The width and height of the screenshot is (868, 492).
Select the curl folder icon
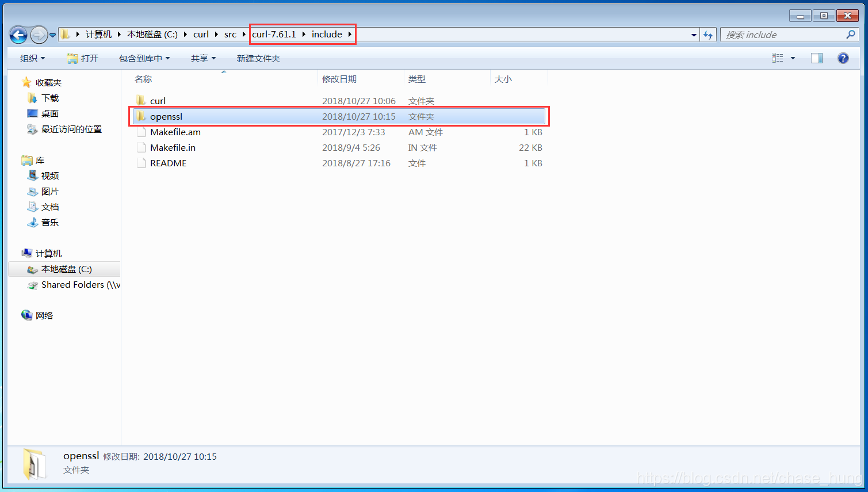click(141, 101)
